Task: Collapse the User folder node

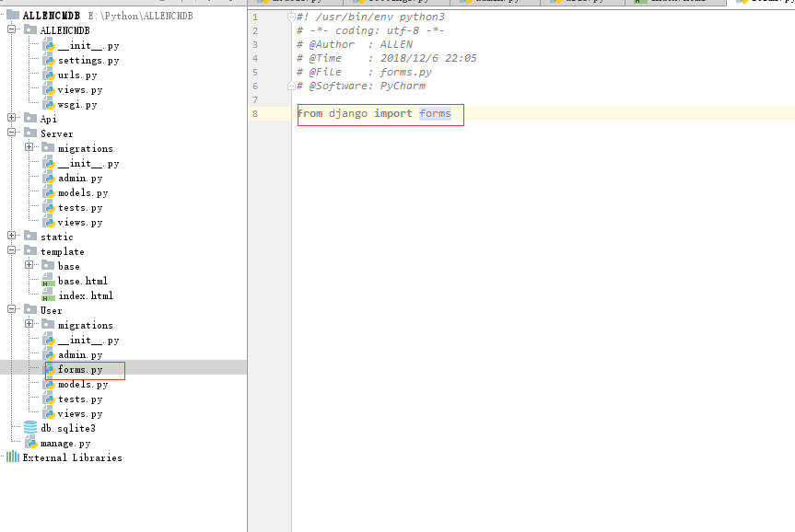Action: click(x=11, y=308)
